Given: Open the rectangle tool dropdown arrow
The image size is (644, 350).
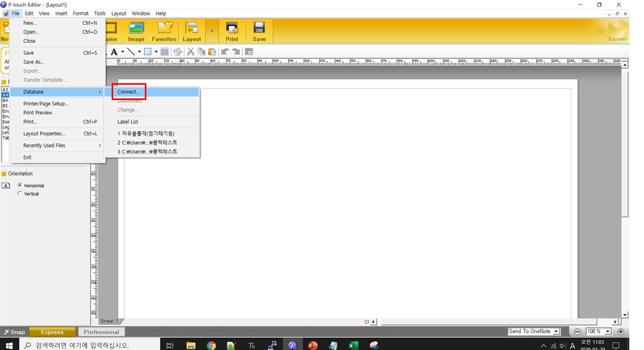Looking at the screenshot, I should click(156, 52).
